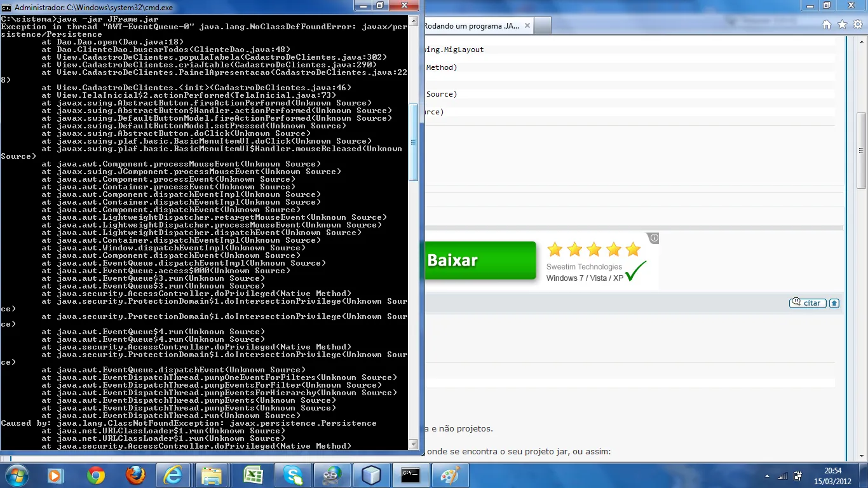Open the ad info icon beside the stars

(x=654, y=238)
